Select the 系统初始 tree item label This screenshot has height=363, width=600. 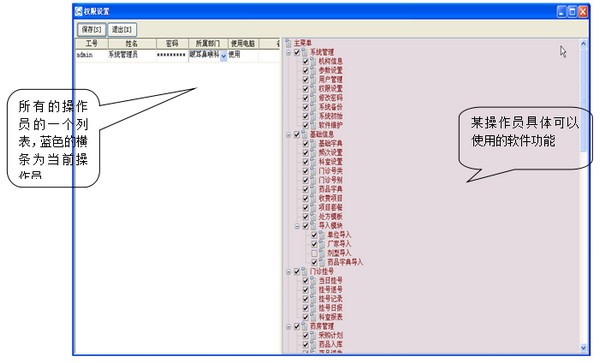(331, 116)
